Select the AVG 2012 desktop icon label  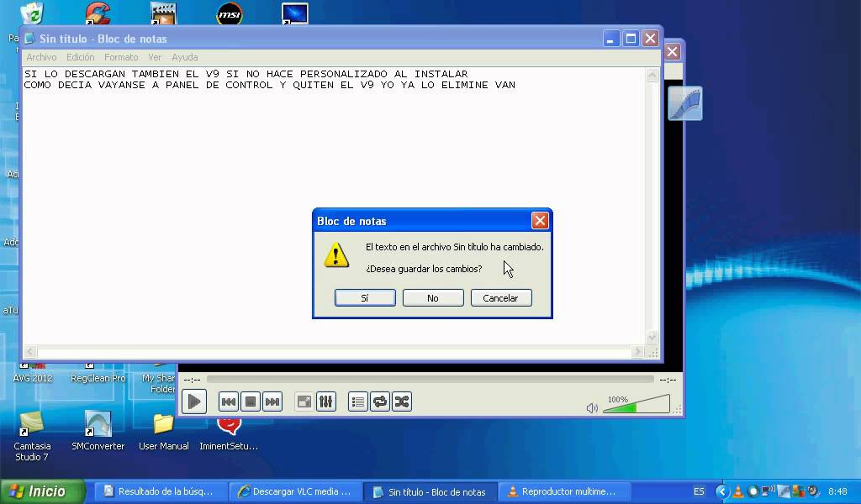[x=33, y=378]
